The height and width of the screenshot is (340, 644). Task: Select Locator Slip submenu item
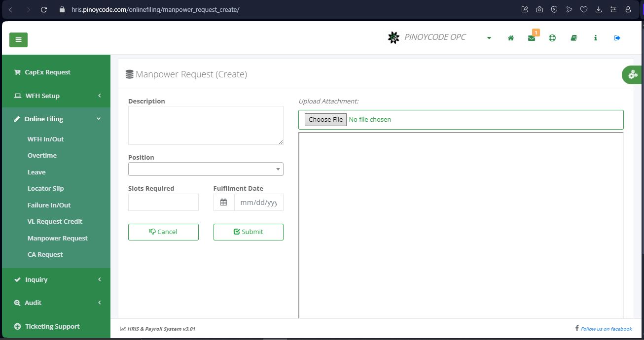click(x=45, y=188)
